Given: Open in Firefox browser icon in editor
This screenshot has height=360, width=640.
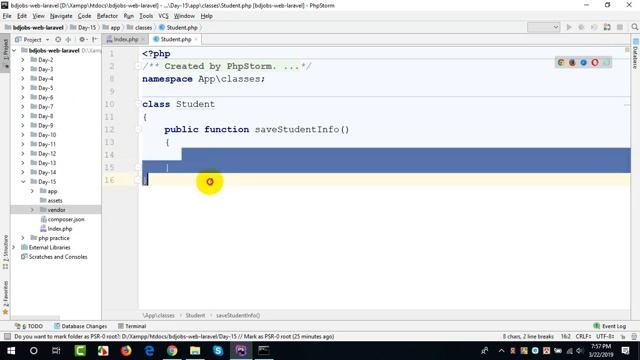Looking at the screenshot, I should (572, 62).
